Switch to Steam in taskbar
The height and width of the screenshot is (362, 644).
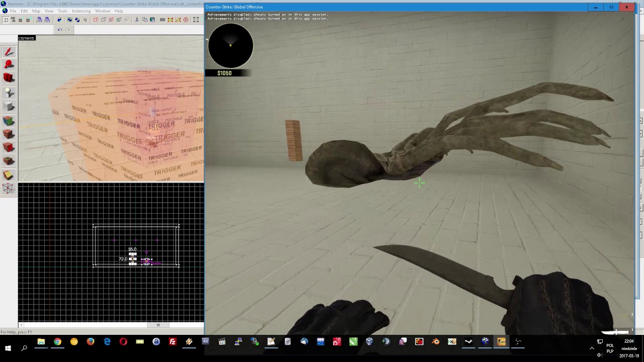tap(468, 342)
